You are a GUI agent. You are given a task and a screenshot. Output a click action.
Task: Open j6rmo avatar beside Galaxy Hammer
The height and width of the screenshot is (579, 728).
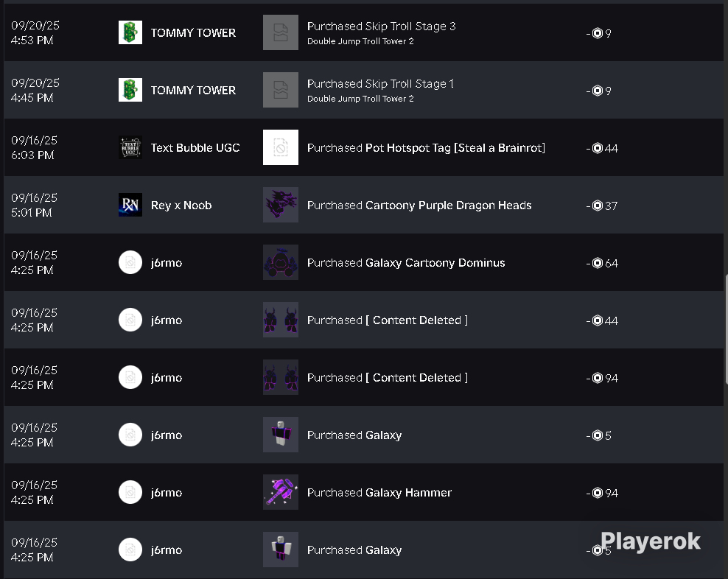click(130, 492)
